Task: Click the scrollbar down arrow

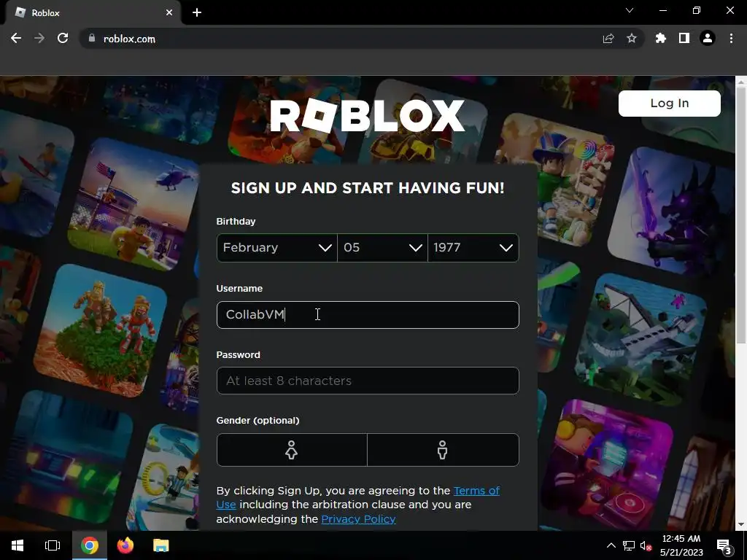Action: [741, 525]
